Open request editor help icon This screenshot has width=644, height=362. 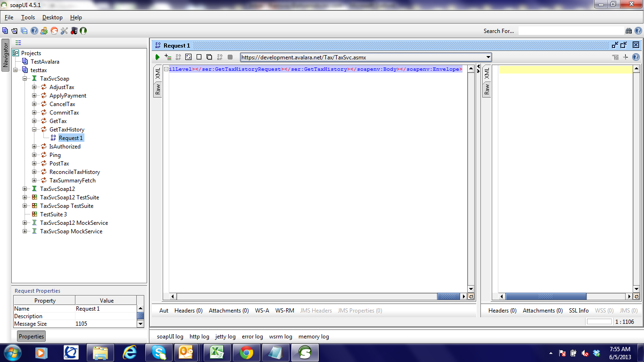(x=636, y=57)
